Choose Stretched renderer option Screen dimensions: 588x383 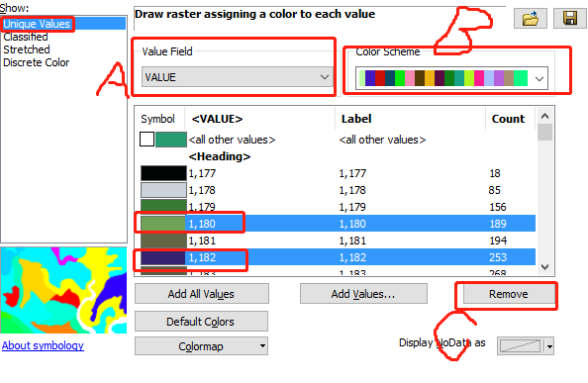tap(27, 49)
